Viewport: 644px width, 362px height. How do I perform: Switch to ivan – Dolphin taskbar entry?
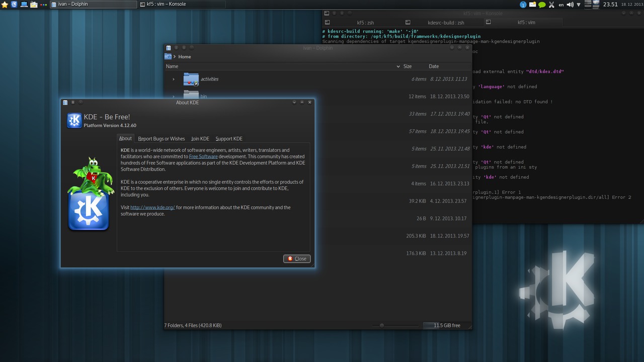(94, 4)
